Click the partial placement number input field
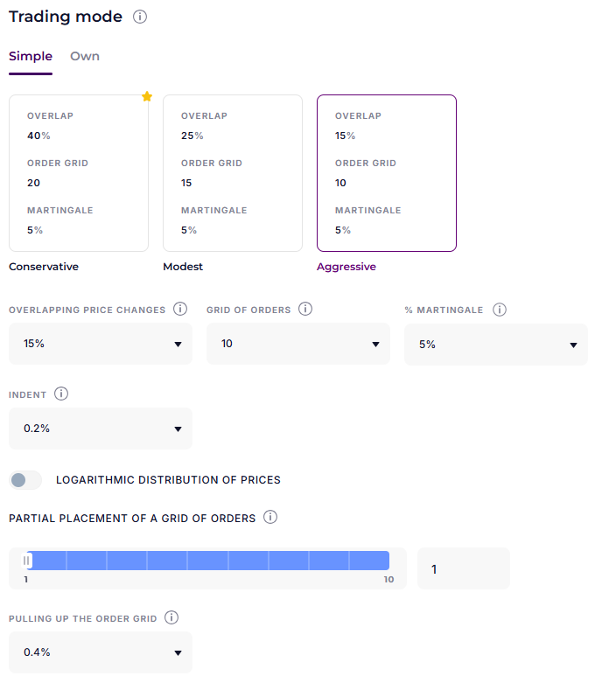This screenshot has width=616, height=683. (x=463, y=568)
